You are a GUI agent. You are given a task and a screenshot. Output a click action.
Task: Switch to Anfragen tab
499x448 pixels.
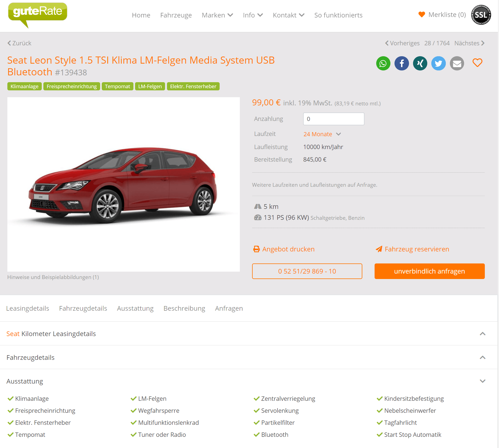(229, 308)
